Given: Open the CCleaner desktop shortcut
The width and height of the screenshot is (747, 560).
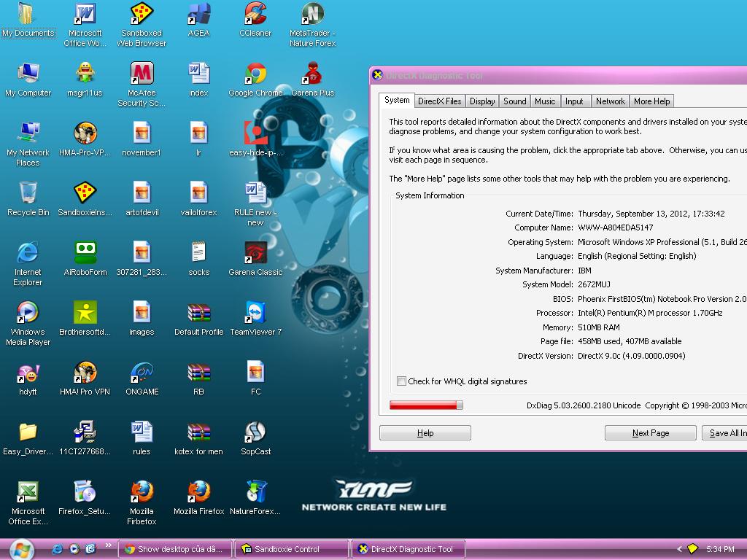Looking at the screenshot, I should (255, 15).
